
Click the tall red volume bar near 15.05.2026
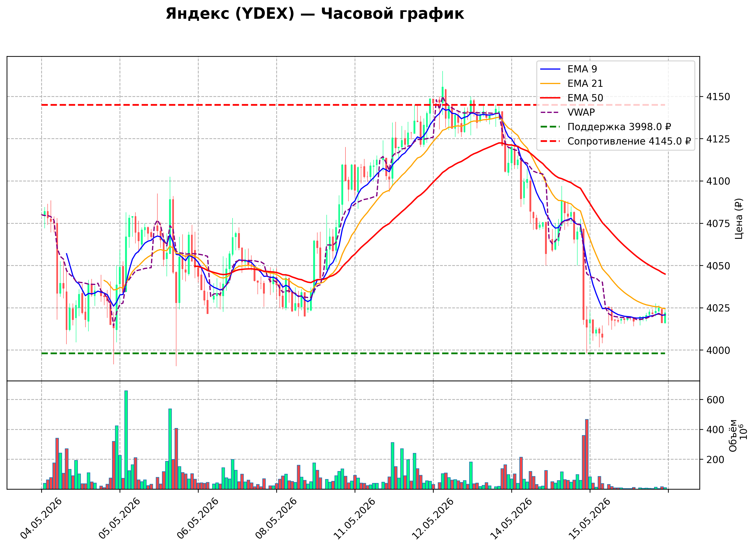(x=587, y=454)
